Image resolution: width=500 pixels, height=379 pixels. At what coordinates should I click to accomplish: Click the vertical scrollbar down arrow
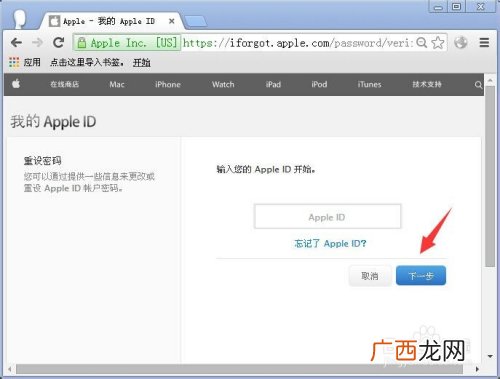coord(490,356)
